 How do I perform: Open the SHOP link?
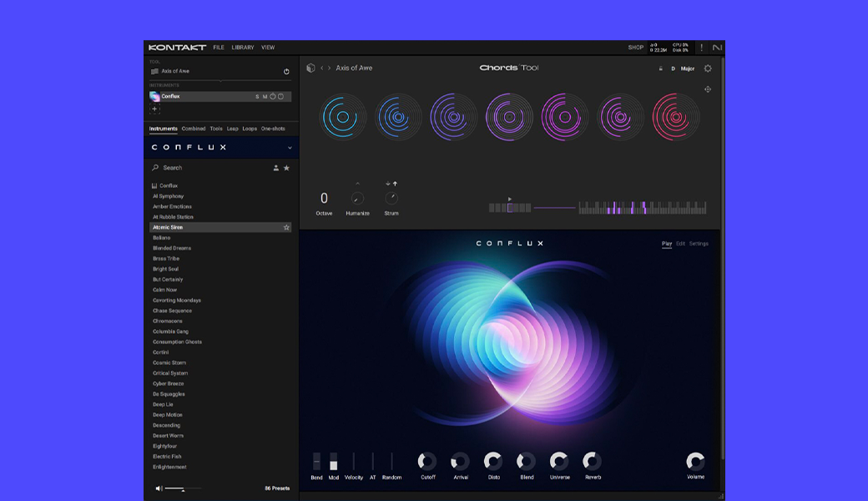pos(635,48)
